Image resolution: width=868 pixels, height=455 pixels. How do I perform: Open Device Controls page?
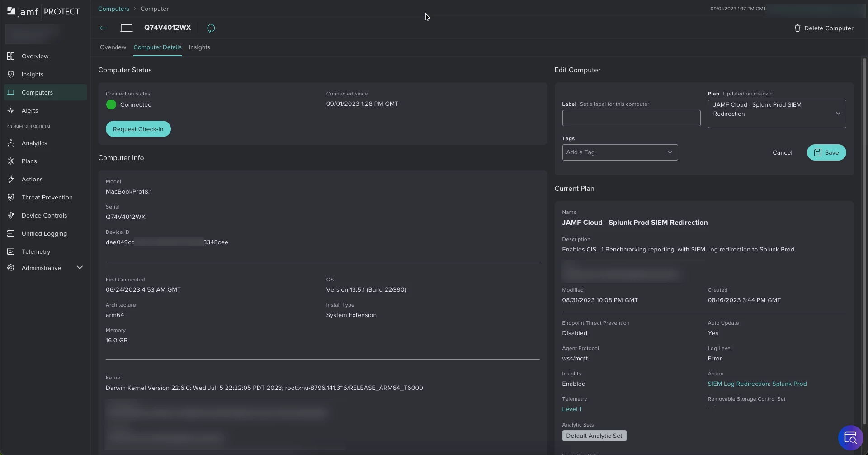pos(45,215)
